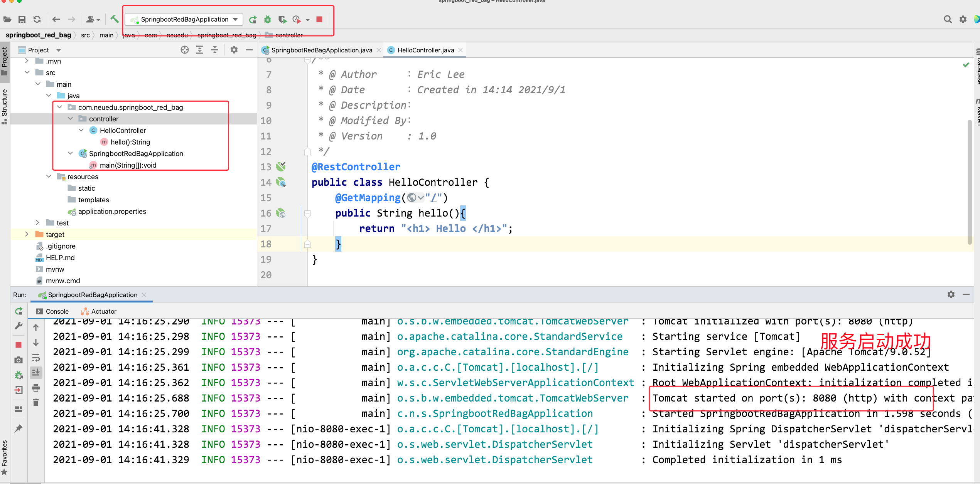Open GetMapping URL globe dropdown

pyautogui.click(x=415, y=198)
